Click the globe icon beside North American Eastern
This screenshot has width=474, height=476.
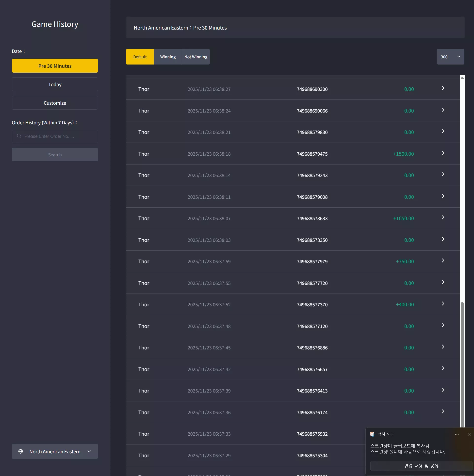21,452
